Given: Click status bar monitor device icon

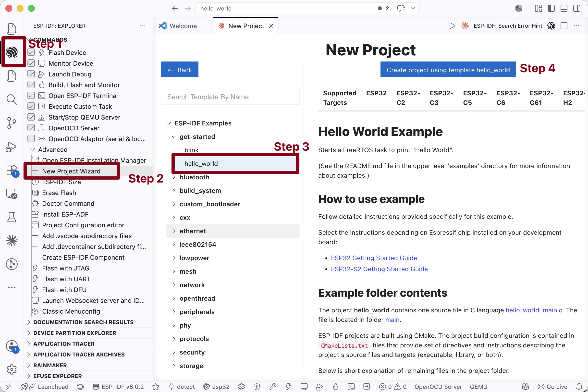Looking at the screenshot, I should pyautogui.click(x=304, y=387).
